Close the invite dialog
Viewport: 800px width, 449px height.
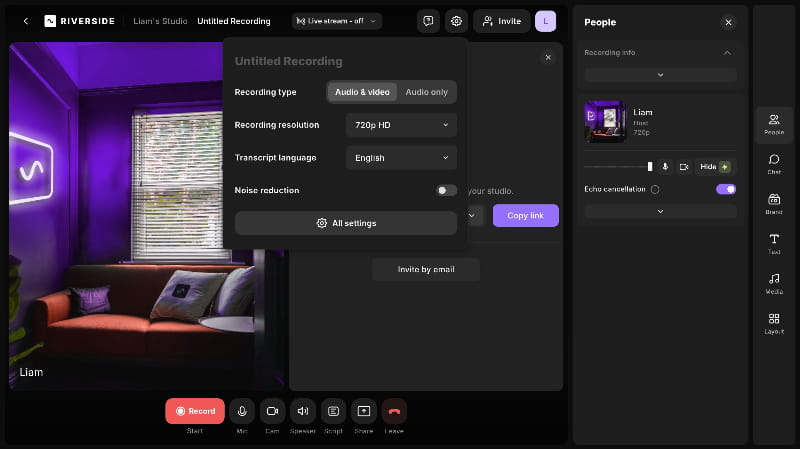click(x=548, y=57)
